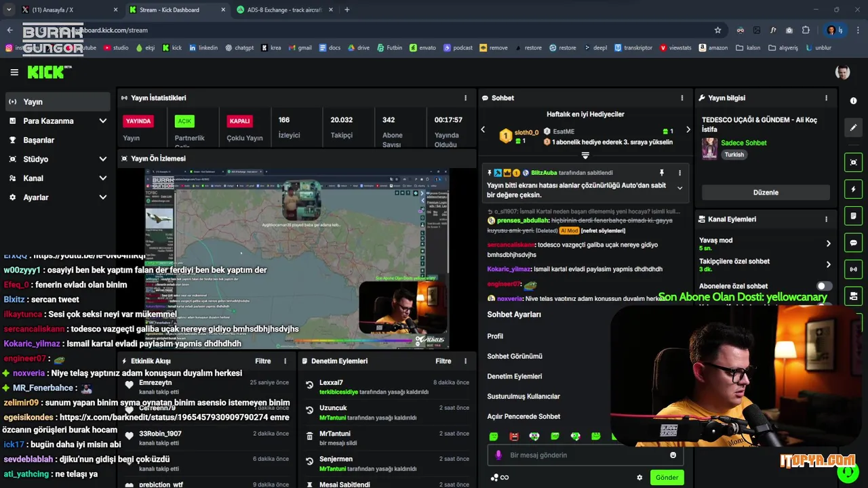Click the notes document icon in right rail
This screenshot has width=868, height=488.
click(853, 216)
